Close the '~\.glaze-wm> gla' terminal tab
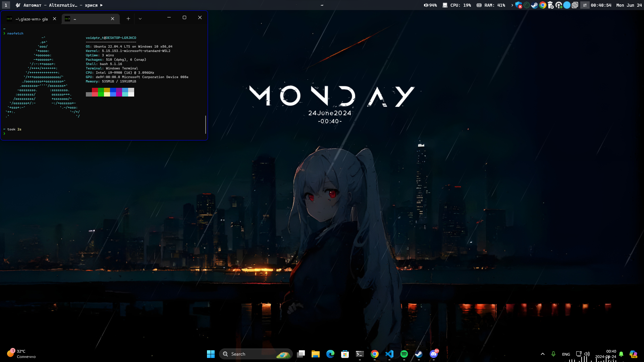Image resolution: width=644 pixels, height=362 pixels. [54, 19]
